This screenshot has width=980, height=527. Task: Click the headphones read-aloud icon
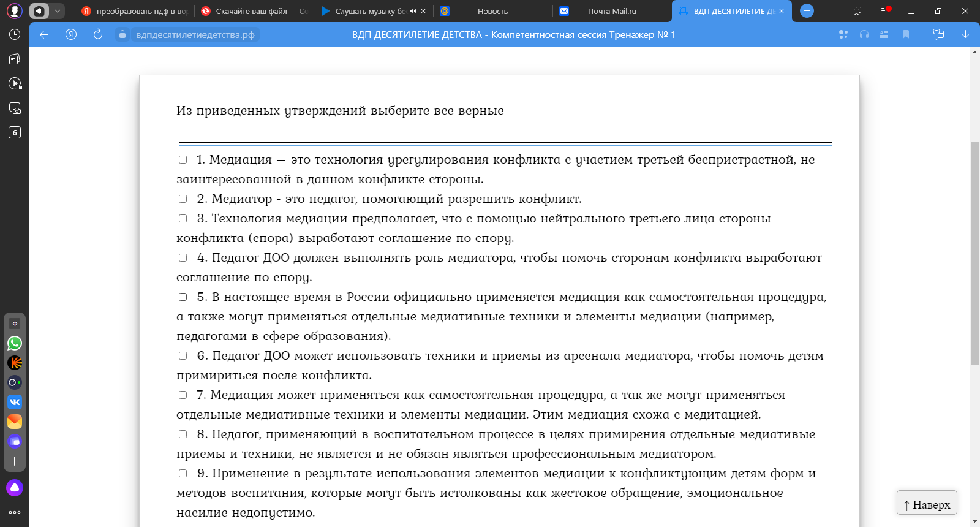click(x=864, y=34)
